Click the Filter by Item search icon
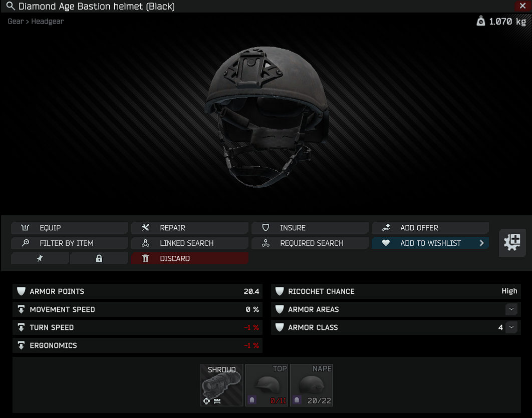Viewport: 532px width, 418px height. pos(26,243)
